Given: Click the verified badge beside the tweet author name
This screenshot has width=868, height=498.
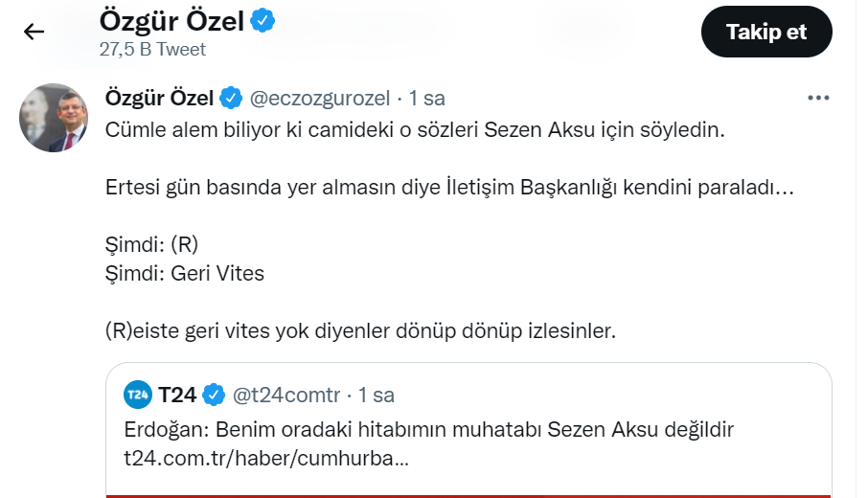Looking at the screenshot, I should click(231, 98).
